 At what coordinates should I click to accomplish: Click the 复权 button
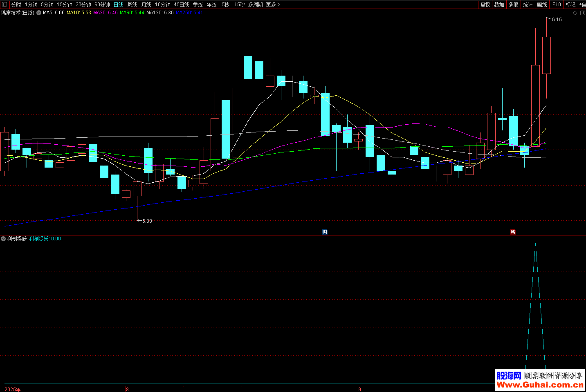(485, 4)
